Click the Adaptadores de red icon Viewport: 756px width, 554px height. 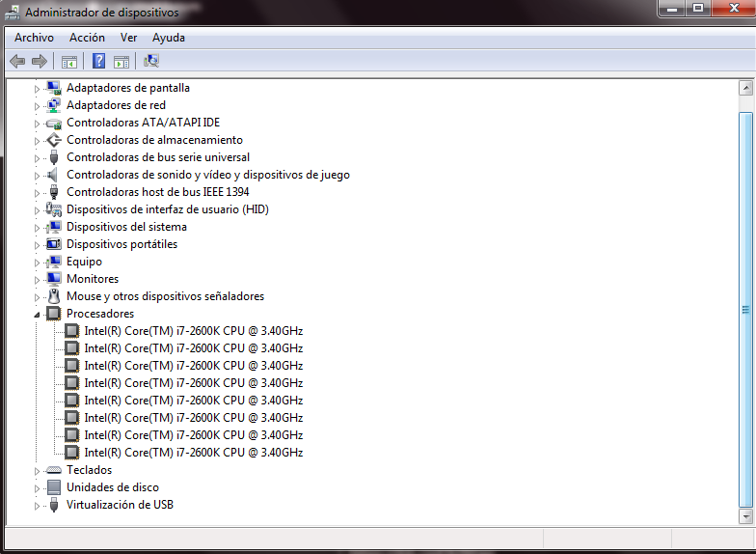(x=54, y=105)
